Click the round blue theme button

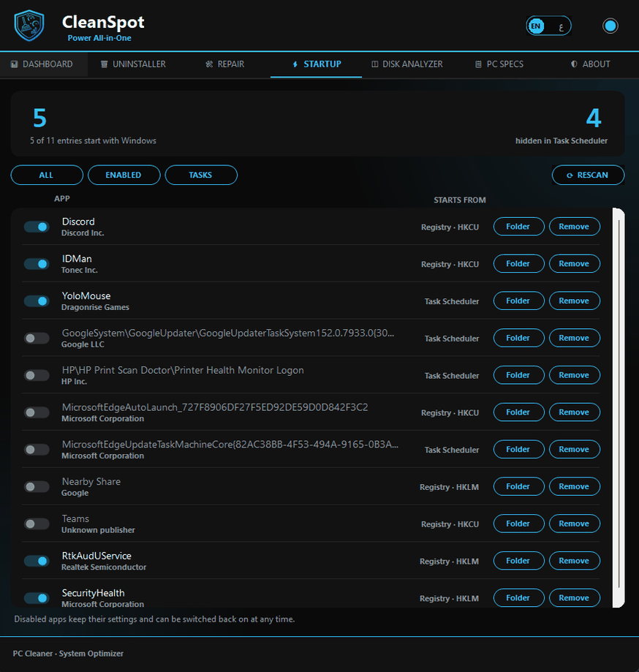(x=610, y=26)
